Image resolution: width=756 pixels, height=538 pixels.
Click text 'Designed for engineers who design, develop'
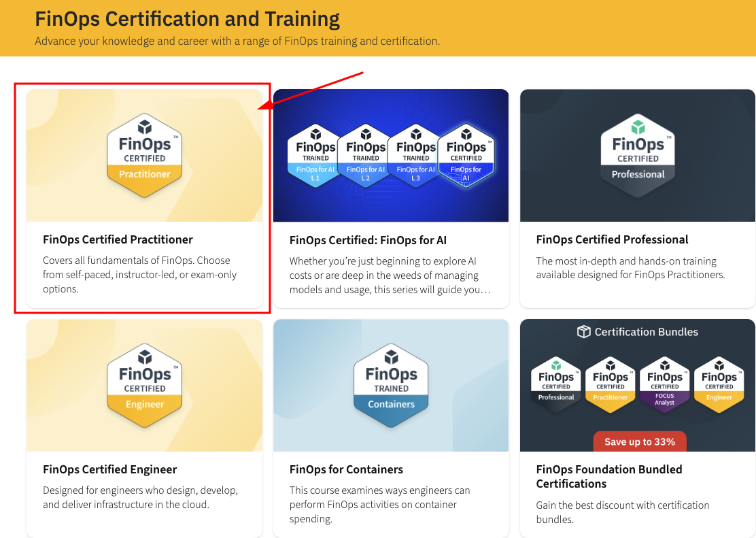140,490
